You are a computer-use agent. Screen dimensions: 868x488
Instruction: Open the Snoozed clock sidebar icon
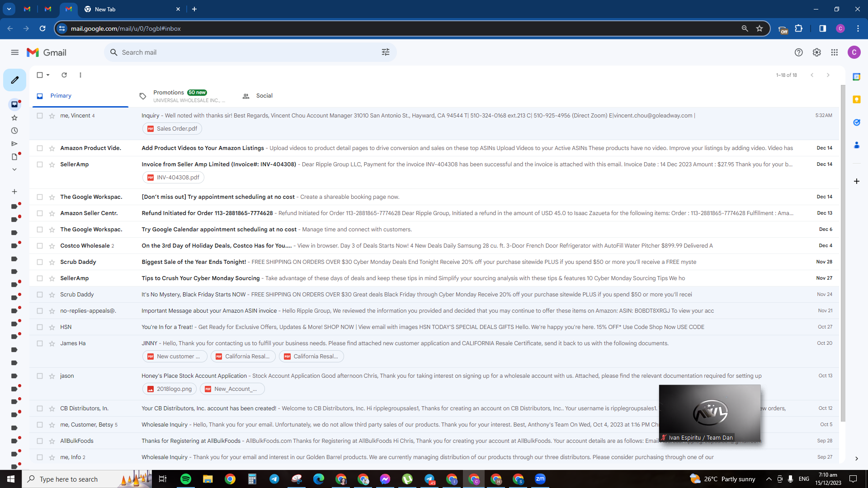coord(14,131)
